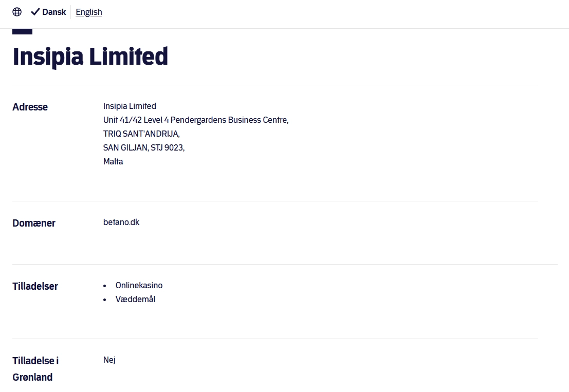This screenshot has width=569, height=392.
Task: Click the dark blue accent bar above the heading
Action: coord(22,31)
